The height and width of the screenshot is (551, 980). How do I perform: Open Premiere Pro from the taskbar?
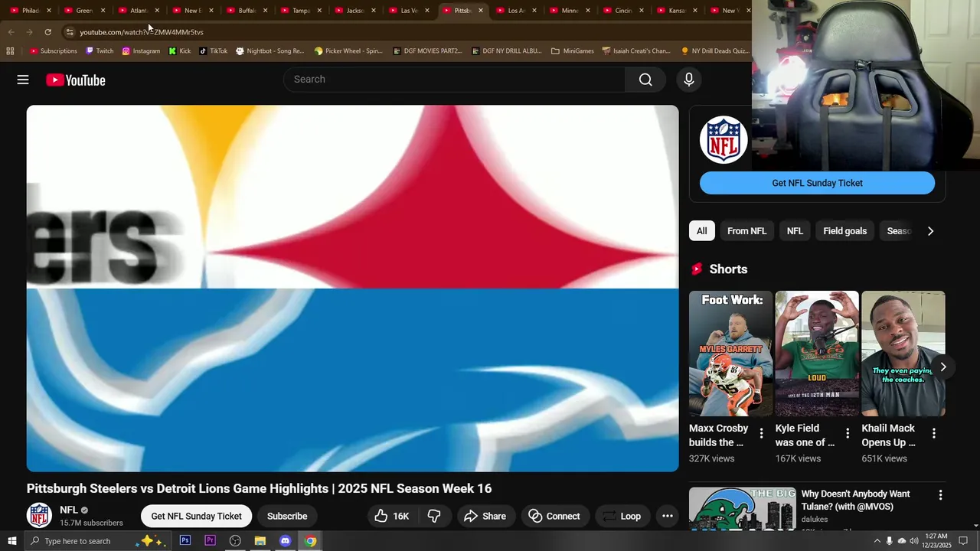click(211, 540)
